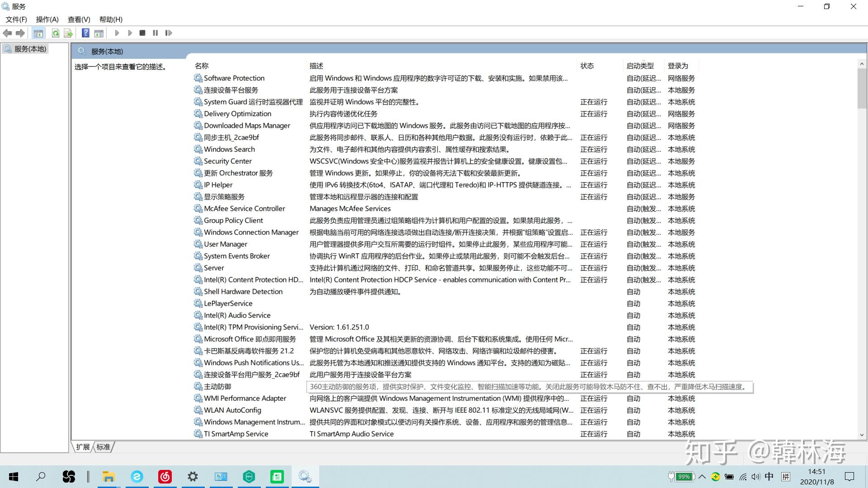Click the battery 99% tray indicator
Viewport: 868px width, 488px height.
point(681,477)
